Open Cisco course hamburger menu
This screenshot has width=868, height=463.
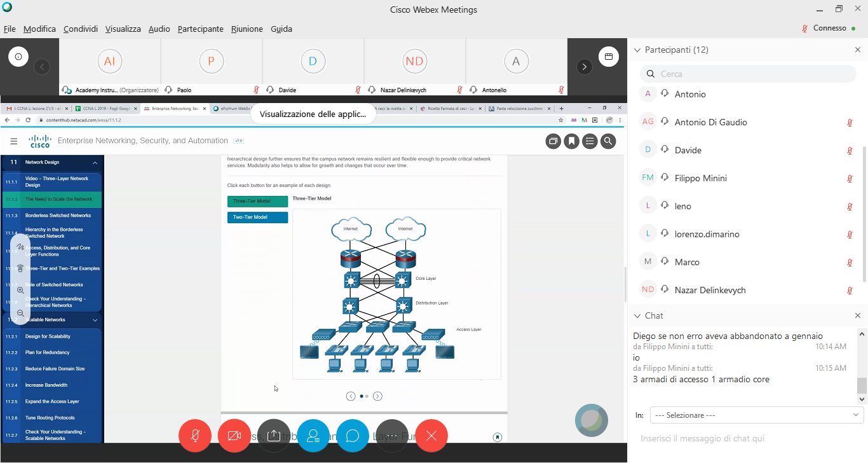point(14,141)
